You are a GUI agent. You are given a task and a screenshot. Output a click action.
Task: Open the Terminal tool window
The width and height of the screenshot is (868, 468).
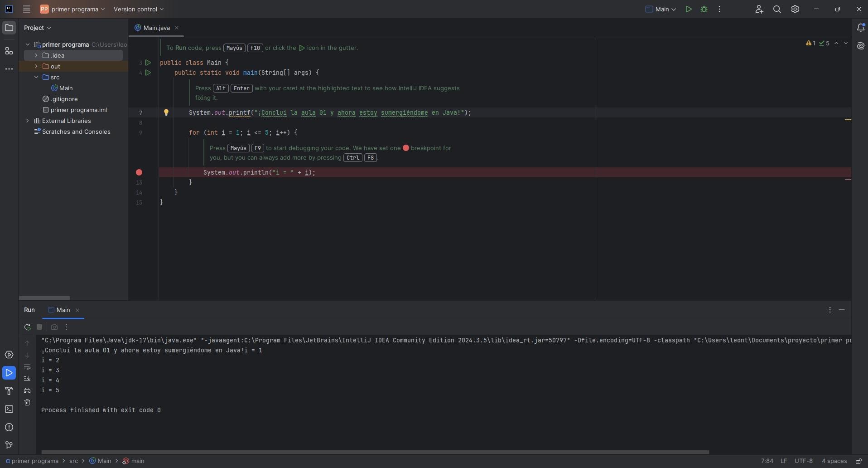click(x=9, y=409)
